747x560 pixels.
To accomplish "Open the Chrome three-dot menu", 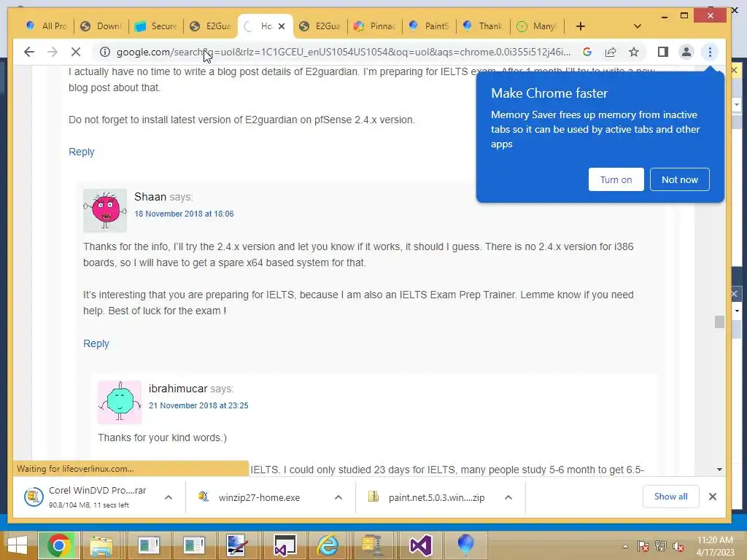I will [x=710, y=52].
